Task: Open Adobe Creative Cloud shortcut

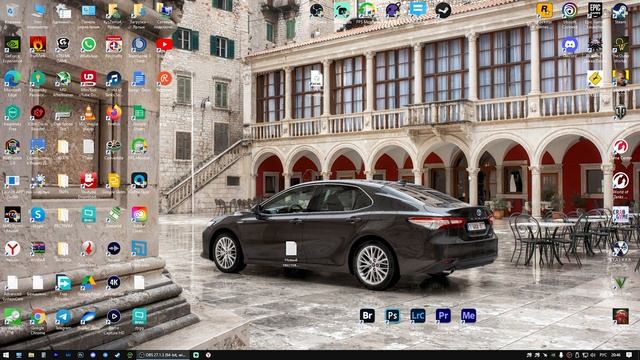Action: point(139,214)
